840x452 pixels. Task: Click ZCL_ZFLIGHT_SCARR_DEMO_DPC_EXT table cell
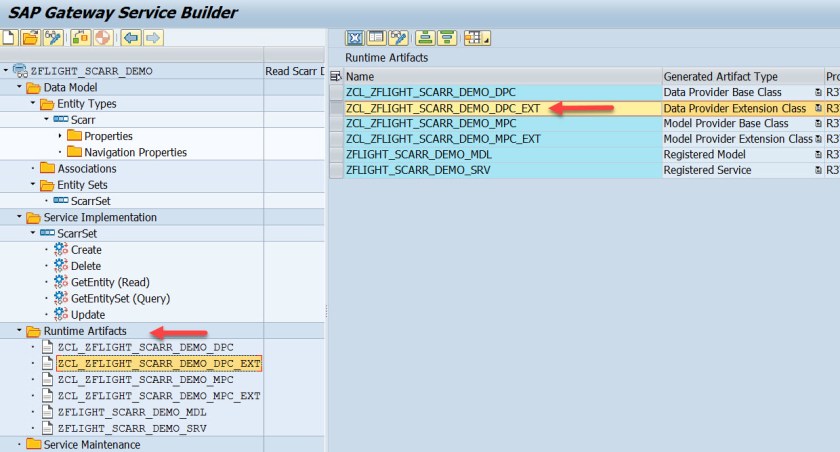tap(502, 108)
